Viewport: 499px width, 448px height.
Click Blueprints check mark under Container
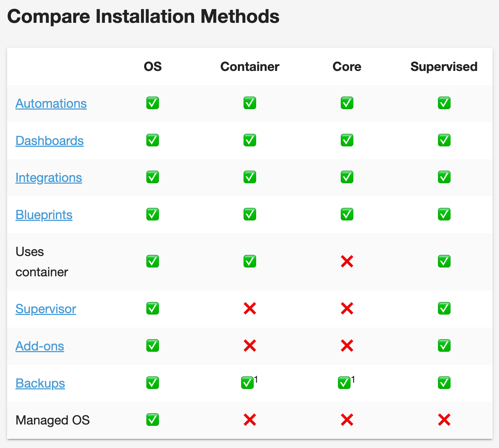[250, 215]
